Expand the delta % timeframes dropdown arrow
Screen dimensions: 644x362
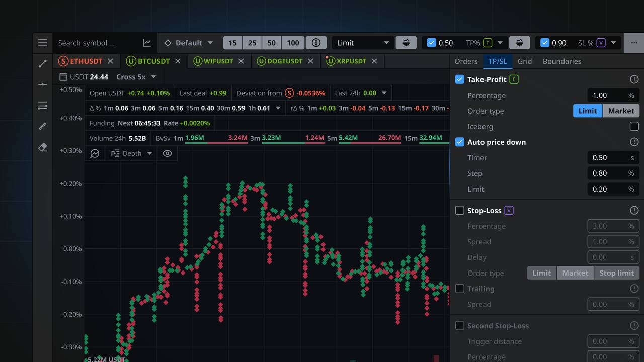[x=278, y=108]
